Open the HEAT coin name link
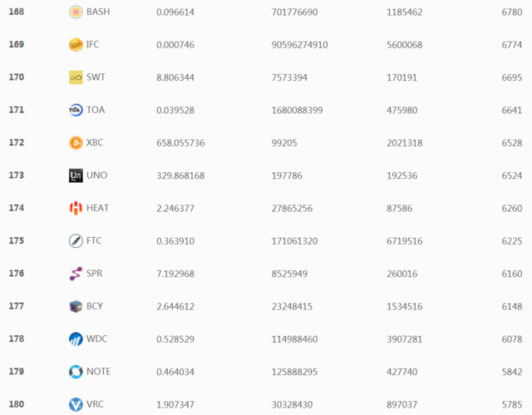The height and width of the screenshot is (415, 532). point(97,208)
